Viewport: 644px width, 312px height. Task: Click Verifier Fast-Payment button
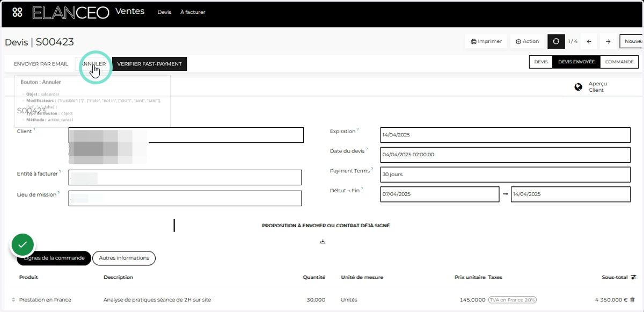pos(149,64)
